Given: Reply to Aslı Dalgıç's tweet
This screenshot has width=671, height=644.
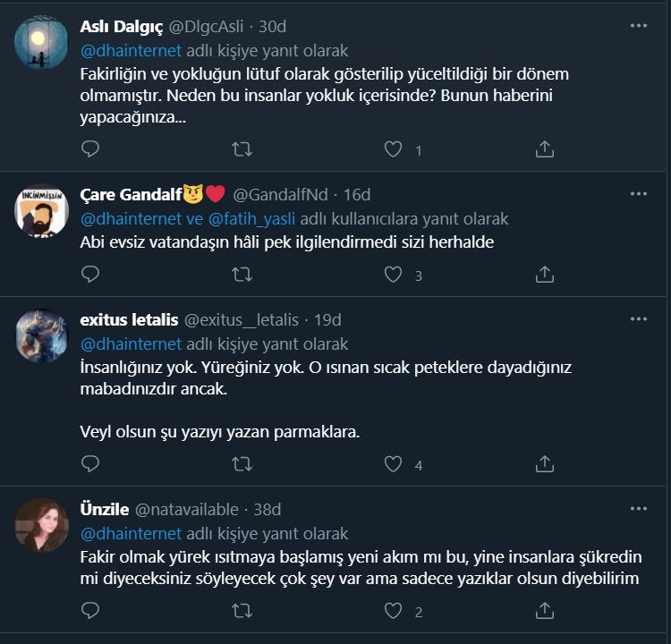Looking at the screenshot, I should (x=90, y=149).
